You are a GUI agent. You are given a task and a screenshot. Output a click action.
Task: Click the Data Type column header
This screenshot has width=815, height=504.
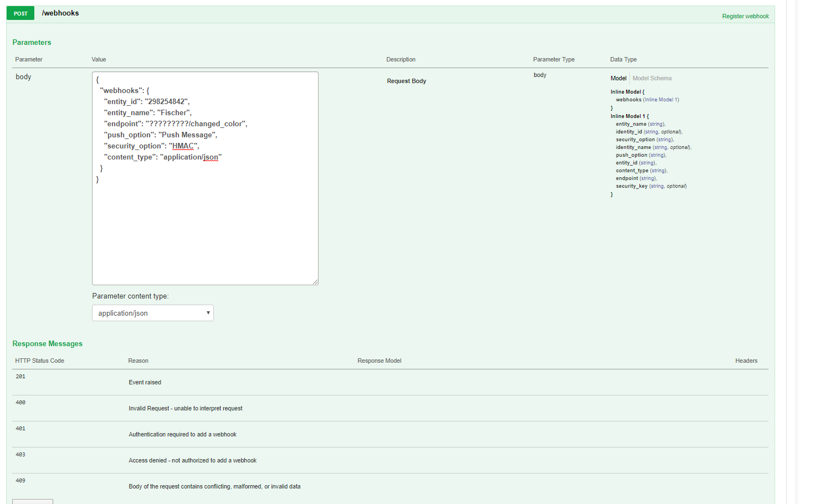(x=623, y=60)
